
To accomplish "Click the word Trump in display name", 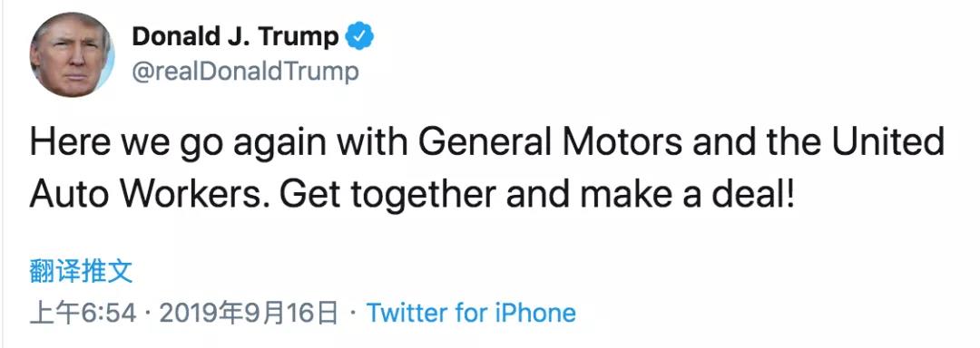I will (x=299, y=37).
